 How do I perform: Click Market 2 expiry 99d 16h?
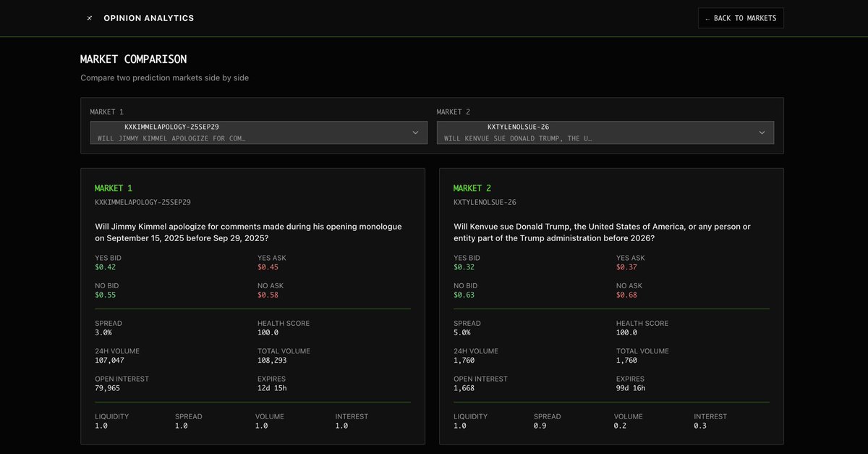click(x=631, y=388)
